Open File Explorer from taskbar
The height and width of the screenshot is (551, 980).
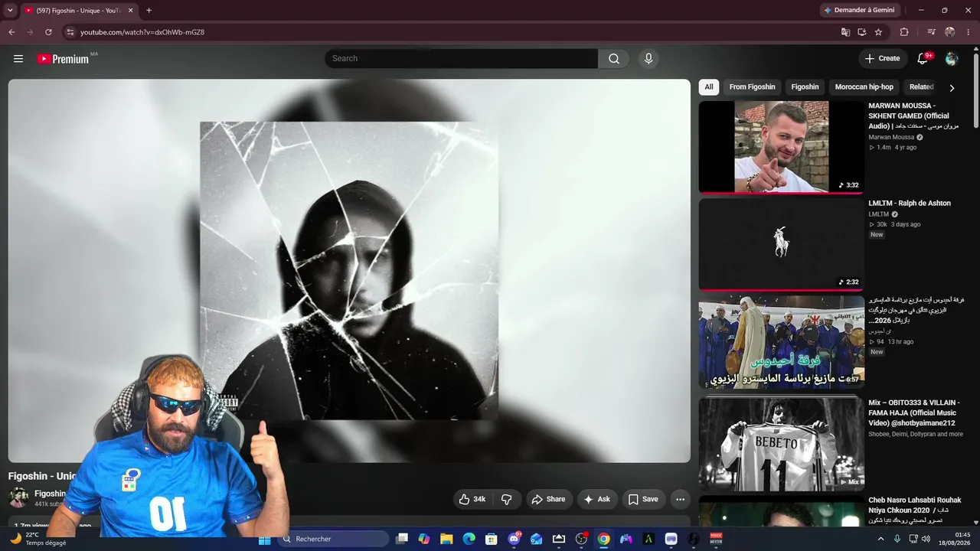pyautogui.click(x=446, y=539)
